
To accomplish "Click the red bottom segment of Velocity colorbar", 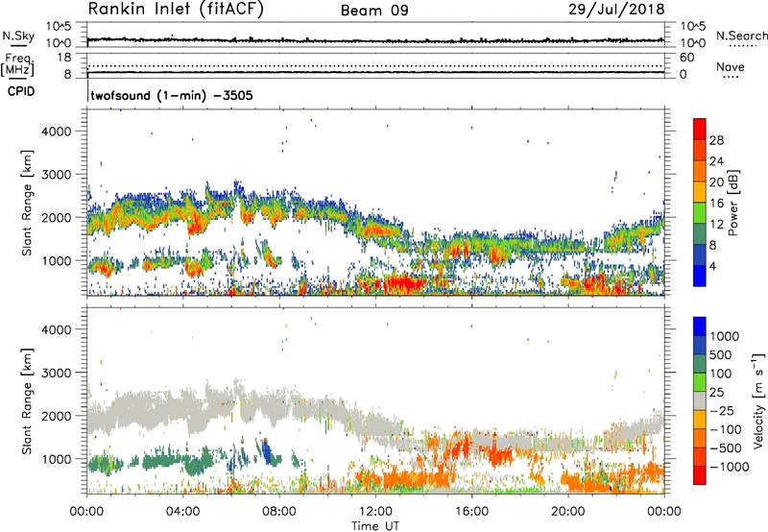I will [x=700, y=475].
